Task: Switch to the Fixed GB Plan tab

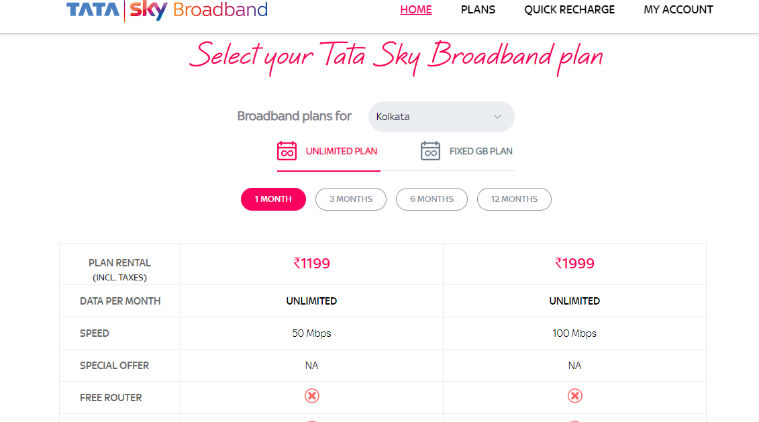Action: point(467,151)
